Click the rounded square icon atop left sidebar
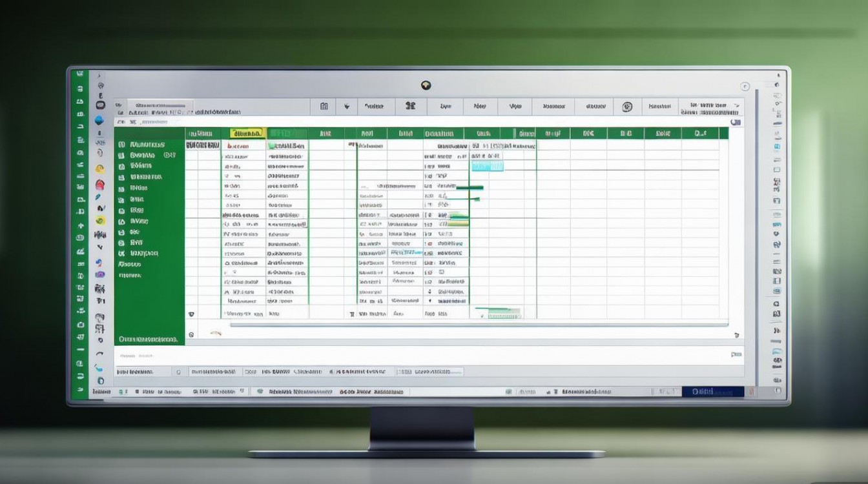The image size is (868, 484). point(100,105)
